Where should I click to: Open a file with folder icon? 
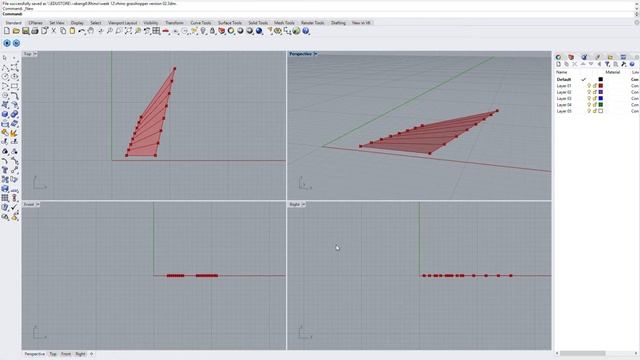click(16, 31)
